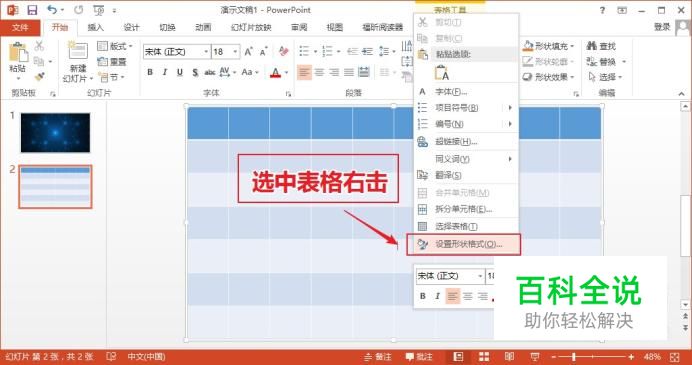Click Decrease Font Size icon
Screen dimensions: 692x365
point(263,52)
